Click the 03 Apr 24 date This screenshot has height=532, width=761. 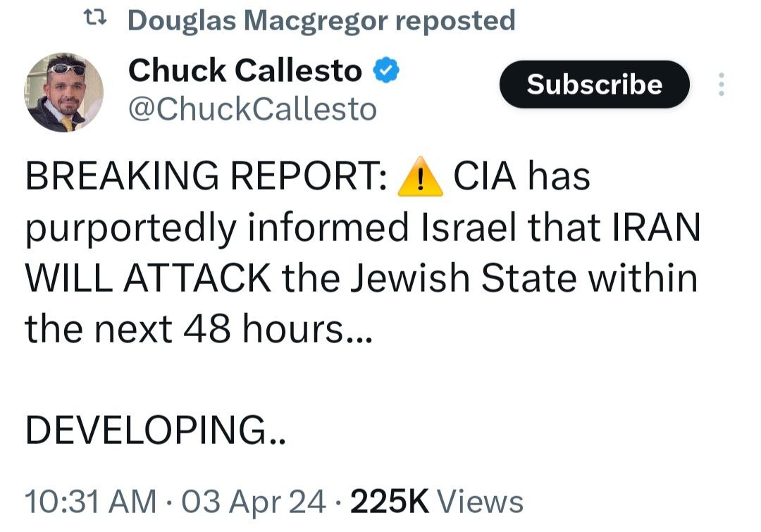[x=254, y=502]
